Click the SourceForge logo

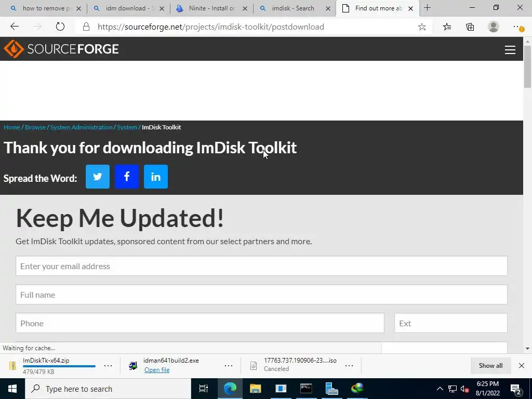[x=61, y=49]
